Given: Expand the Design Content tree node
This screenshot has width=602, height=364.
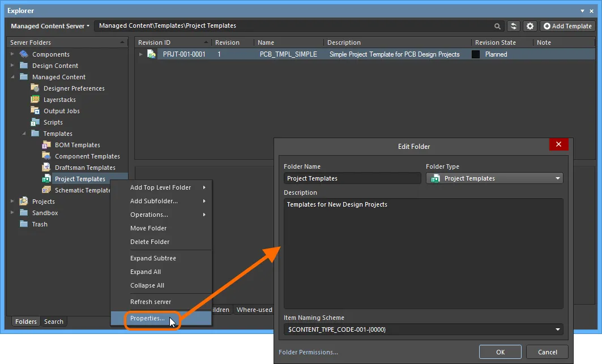Looking at the screenshot, I should click(12, 65).
